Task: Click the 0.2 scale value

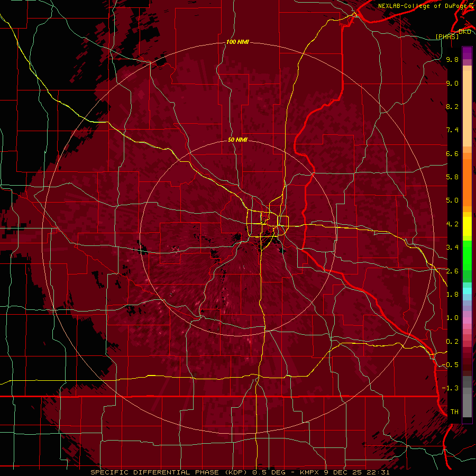Action: point(452,342)
